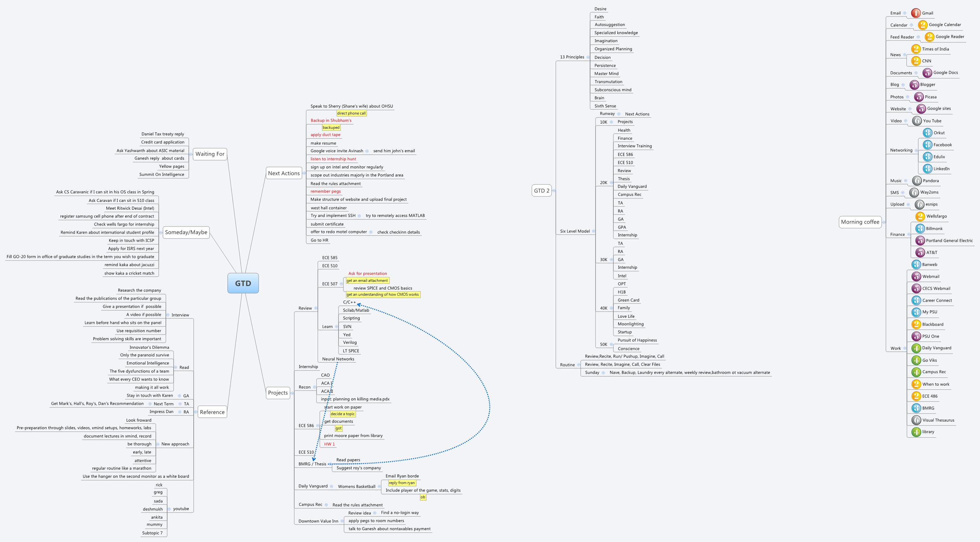
Task: Select the Facebook node's blue marker icon
Action: click(928, 145)
